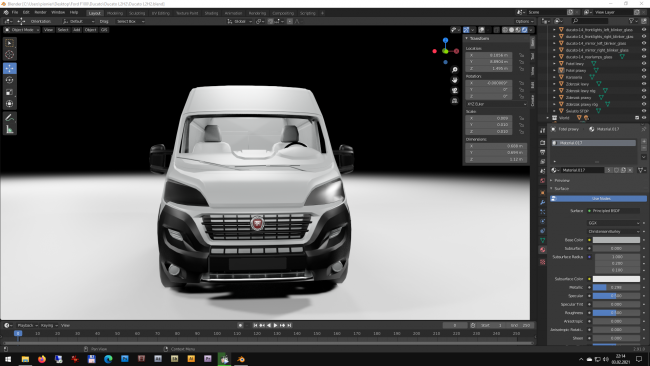Activate the Rotate tool
650x366 pixels.
click(10, 80)
